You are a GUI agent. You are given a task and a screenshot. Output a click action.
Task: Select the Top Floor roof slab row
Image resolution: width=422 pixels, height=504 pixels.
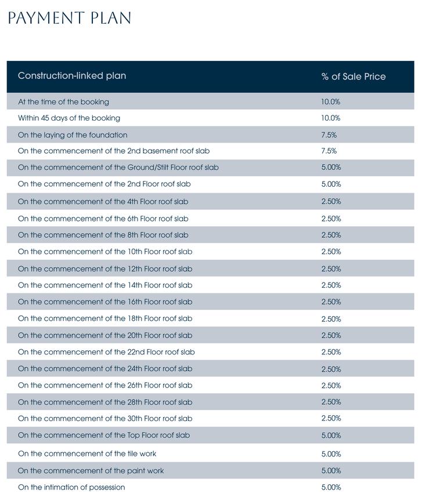(x=104, y=435)
